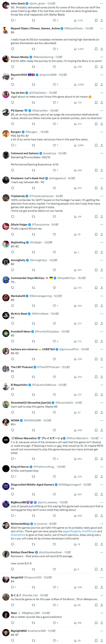Screen dimensions: 106x644
Task: Share Disgruntled Middle-Aged Gamers' tweet
Action: [101, 494]
